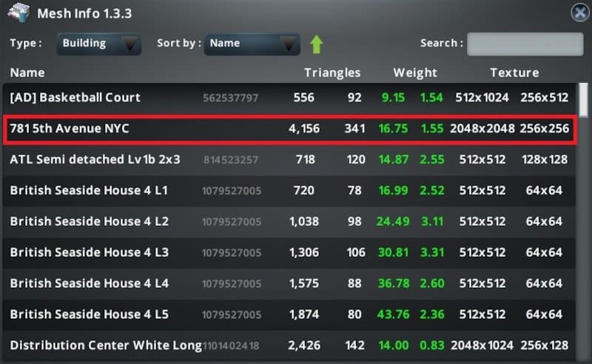
Task: Choose ATL Semi detached Lv1b 2x3 row
Action: tap(95, 159)
